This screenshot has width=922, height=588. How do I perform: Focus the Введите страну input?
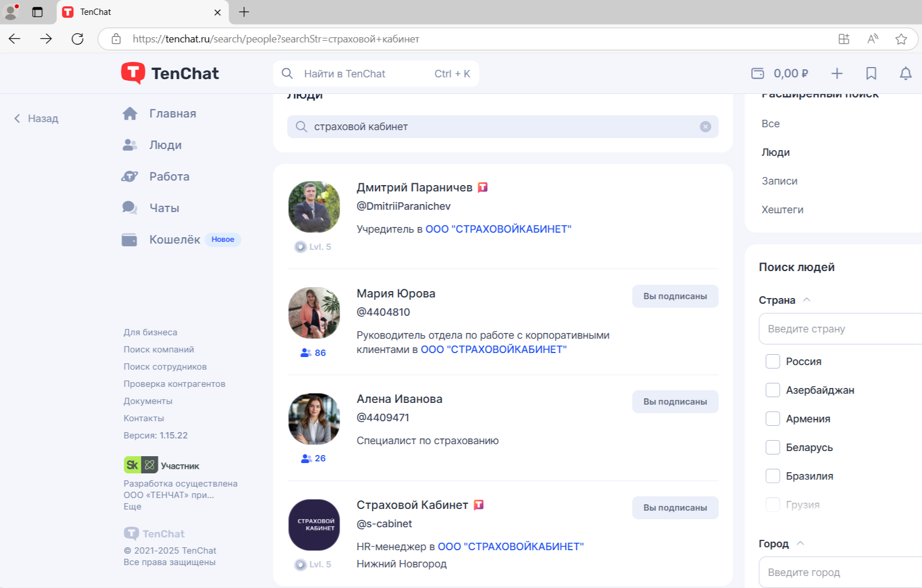point(840,329)
